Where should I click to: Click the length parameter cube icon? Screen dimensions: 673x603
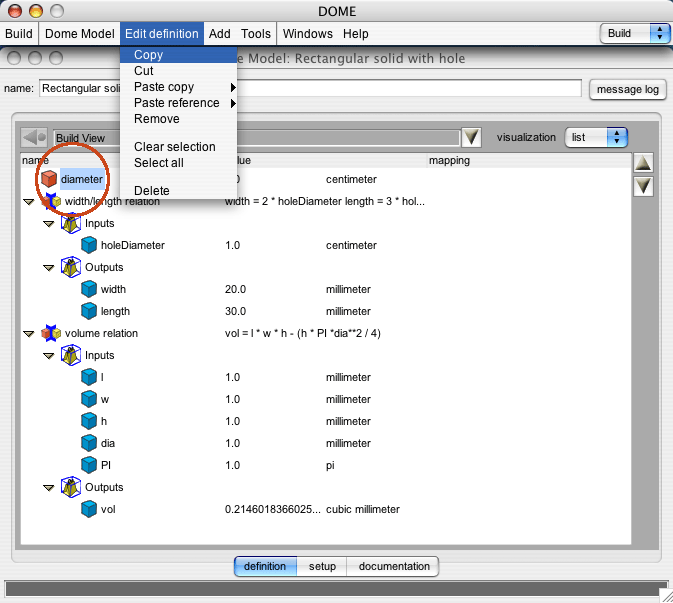pyautogui.click(x=89, y=311)
